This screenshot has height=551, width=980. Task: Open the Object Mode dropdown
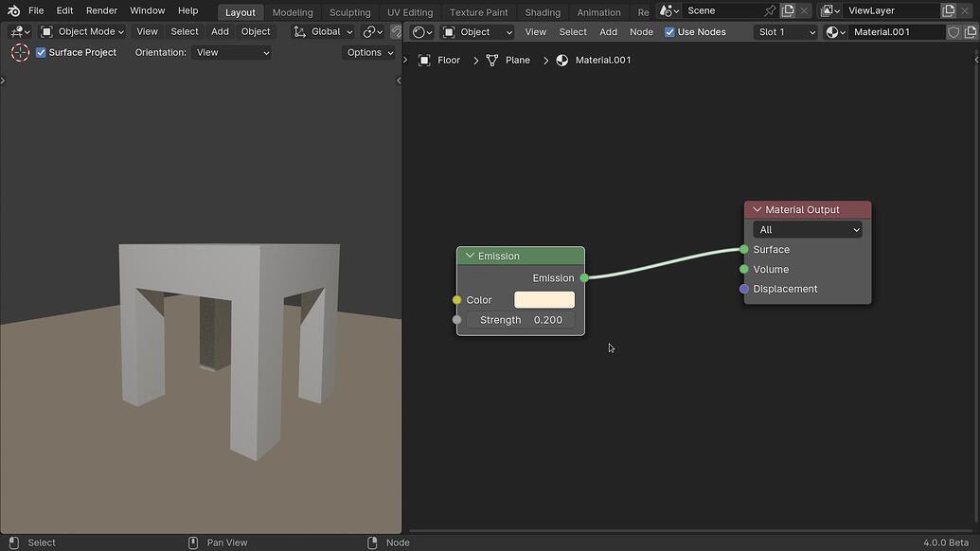[82, 31]
